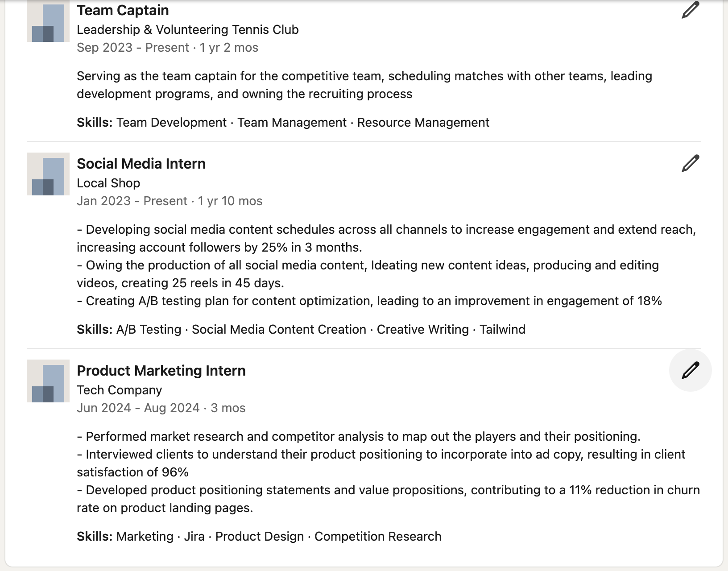Open the Social Media Intern position entry
This screenshot has width=728, height=571.
tap(141, 163)
